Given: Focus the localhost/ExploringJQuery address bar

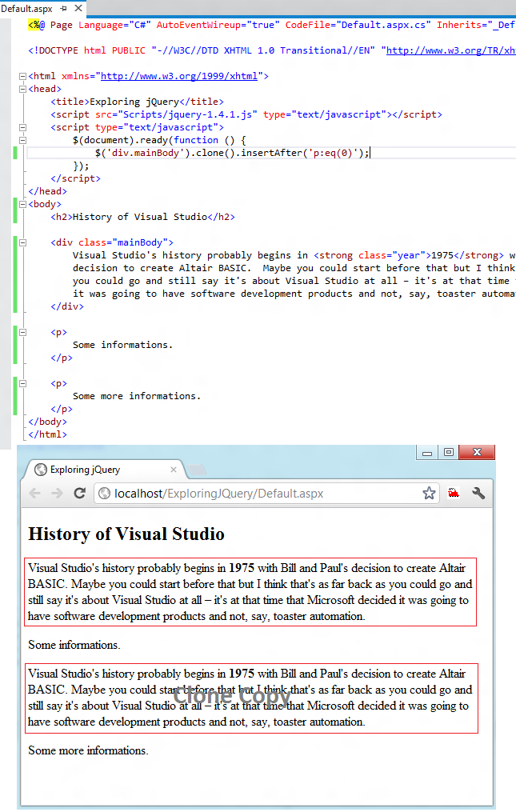Looking at the screenshot, I should [x=267, y=493].
